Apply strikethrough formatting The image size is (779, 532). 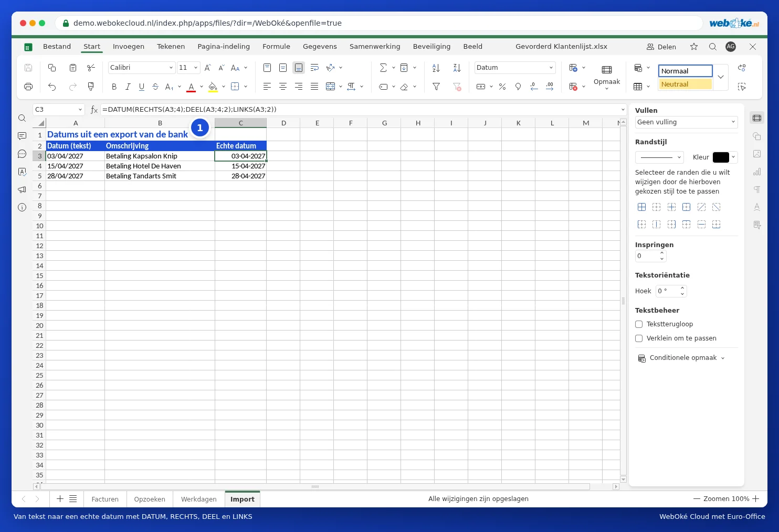pos(155,87)
